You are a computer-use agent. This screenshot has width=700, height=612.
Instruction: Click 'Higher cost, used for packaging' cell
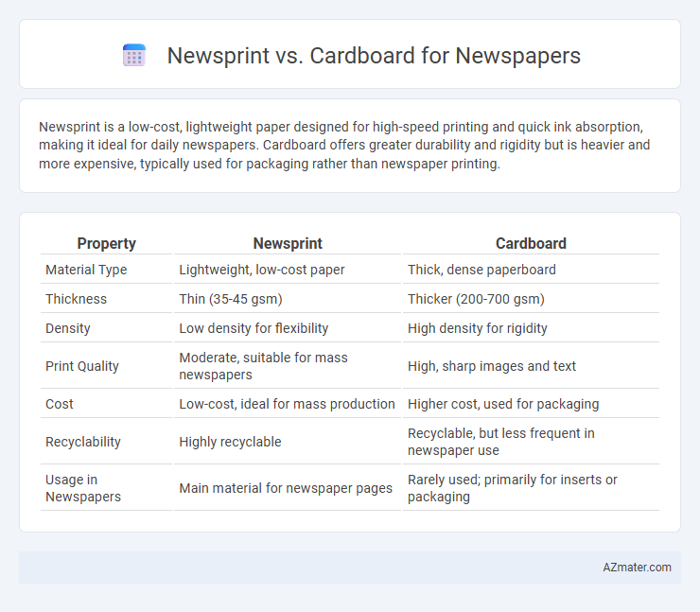coord(531,404)
